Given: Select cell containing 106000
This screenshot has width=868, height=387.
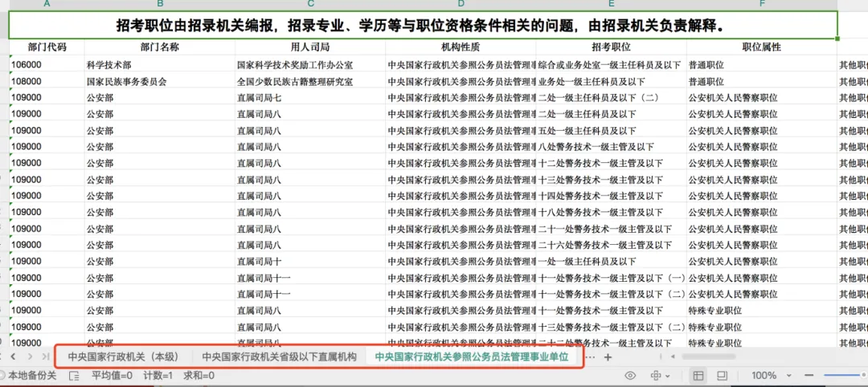Looking at the screenshot, I should click(x=47, y=65).
